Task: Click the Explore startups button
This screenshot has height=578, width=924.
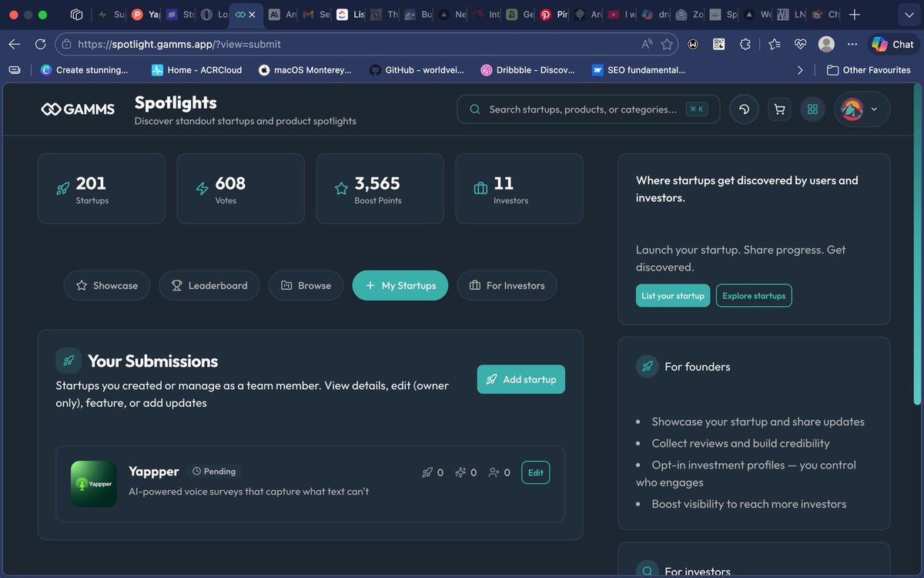Action: coord(754,296)
